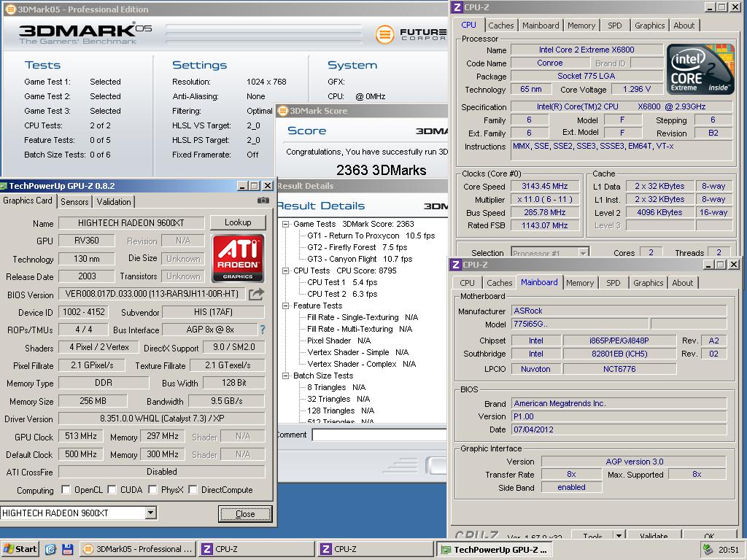Viewport: 747px width, 560px height.
Task: Click the Futuremark orange logo icon
Action: click(385, 34)
